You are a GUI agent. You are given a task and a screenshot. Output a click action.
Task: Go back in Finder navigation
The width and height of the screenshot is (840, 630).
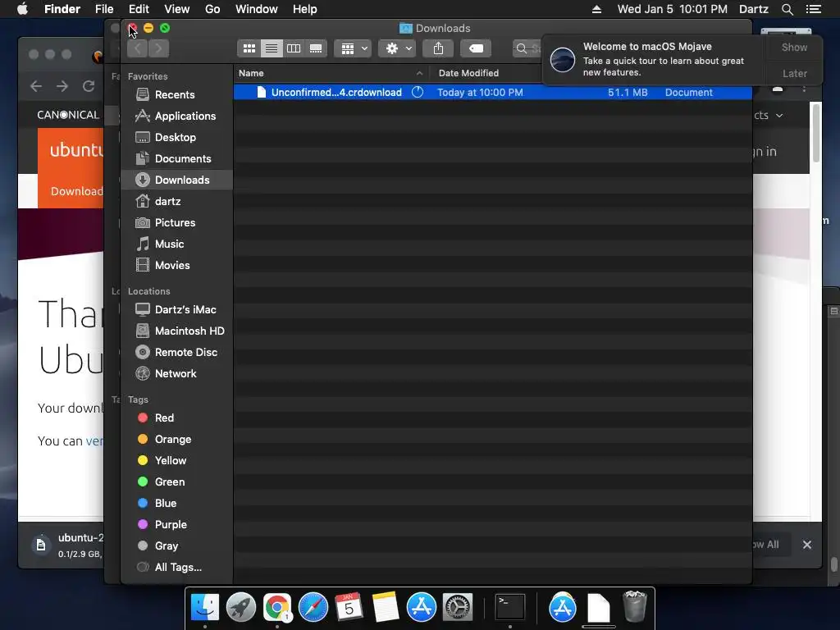[138, 48]
